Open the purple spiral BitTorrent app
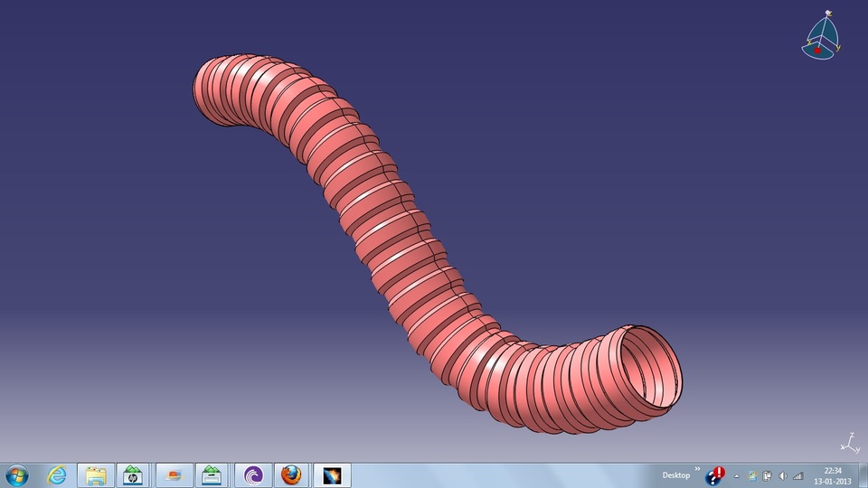868x488 pixels. click(x=253, y=475)
